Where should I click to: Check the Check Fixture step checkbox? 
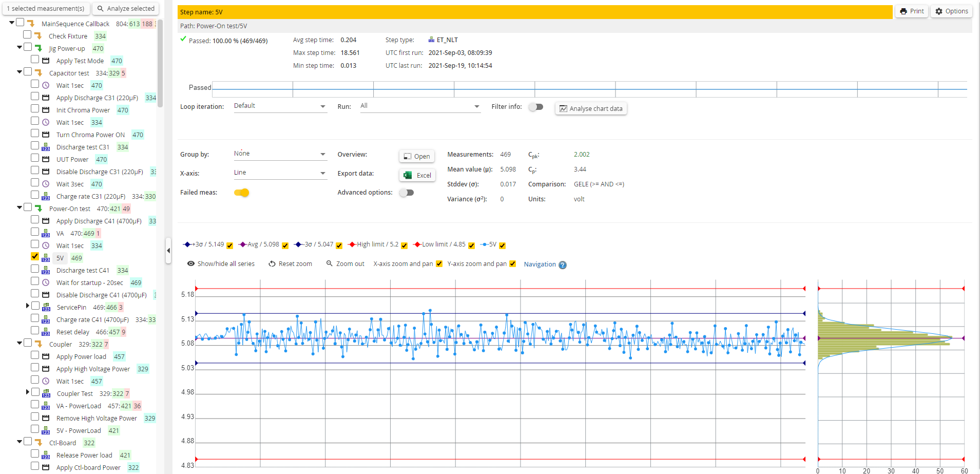(27, 34)
